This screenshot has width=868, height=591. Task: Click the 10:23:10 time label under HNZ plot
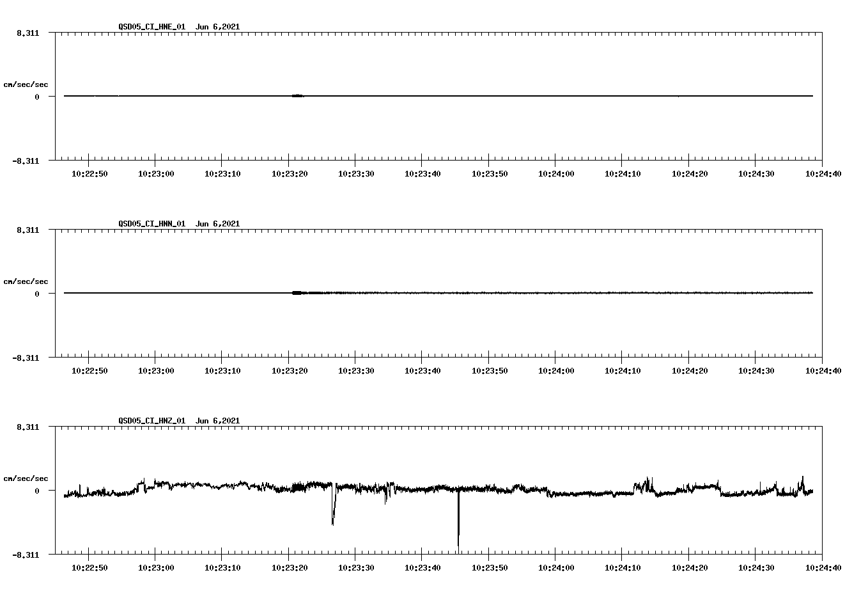[222, 567]
